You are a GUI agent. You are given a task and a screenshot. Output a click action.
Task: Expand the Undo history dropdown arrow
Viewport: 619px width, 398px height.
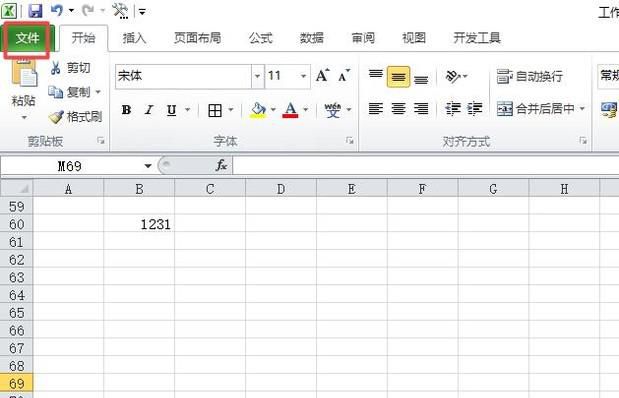coord(71,11)
